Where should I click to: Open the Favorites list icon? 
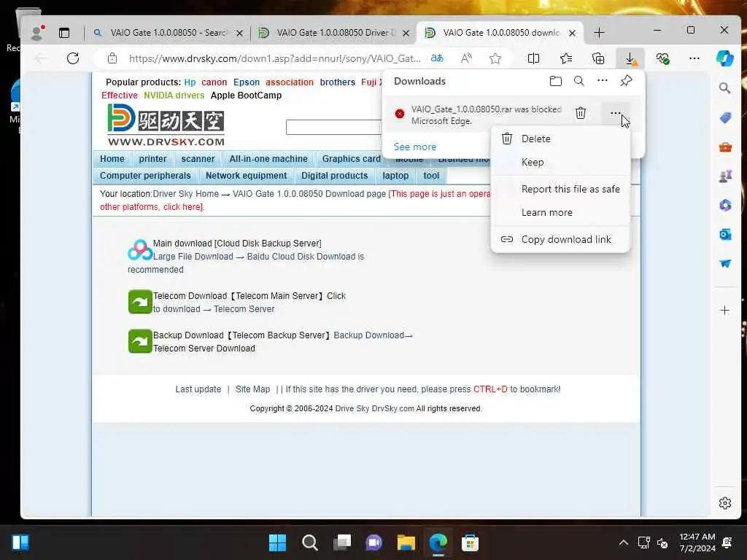click(566, 58)
